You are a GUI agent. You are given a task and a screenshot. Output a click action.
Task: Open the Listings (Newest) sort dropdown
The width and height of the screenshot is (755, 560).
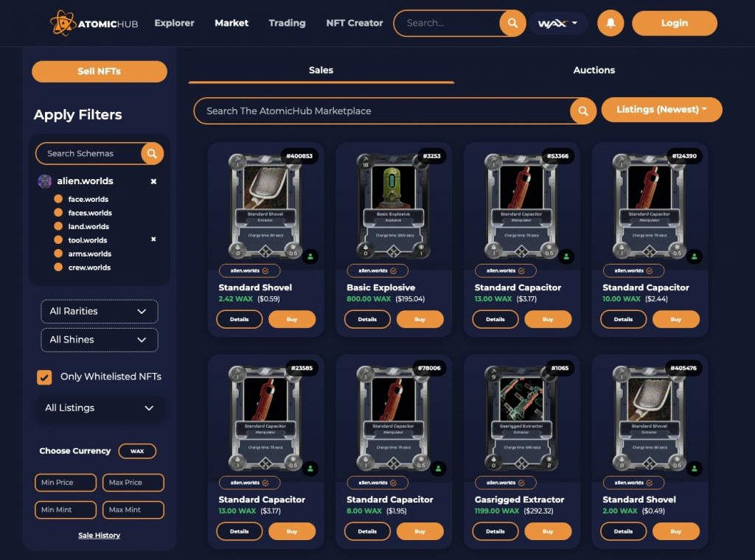[661, 110]
